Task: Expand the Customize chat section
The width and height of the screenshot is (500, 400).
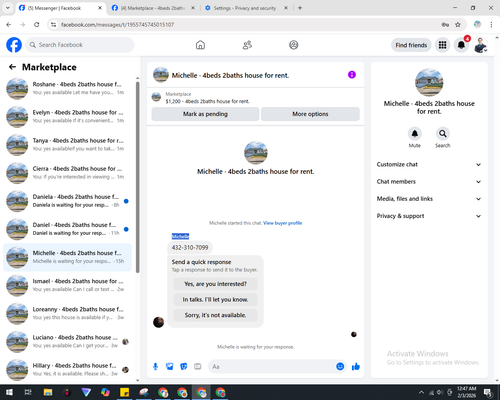Action: (429, 164)
